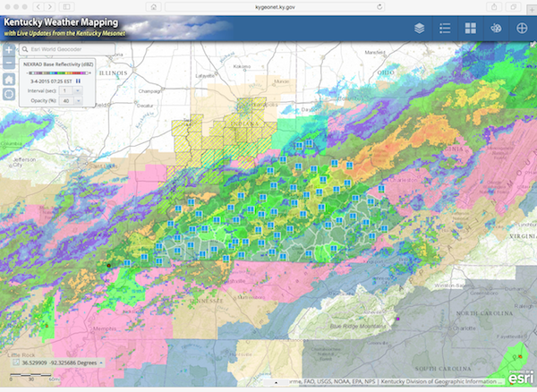
Task: Open the Basemap Gallery grid icon
Action: (470, 28)
